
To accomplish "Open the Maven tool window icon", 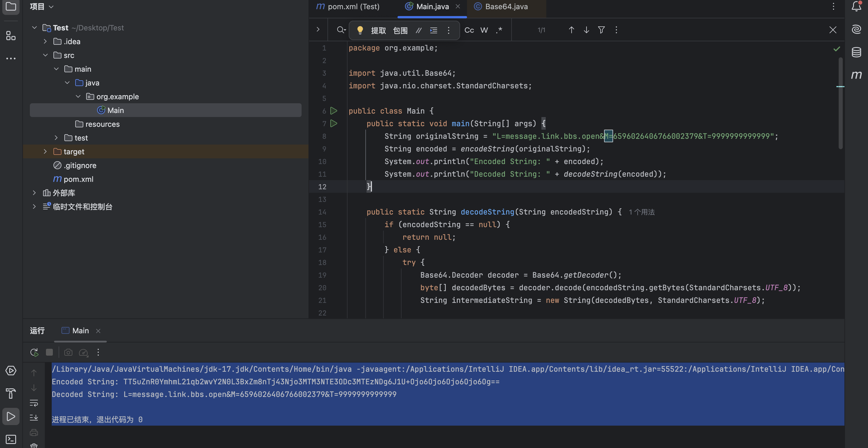I will tap(856, 75).
